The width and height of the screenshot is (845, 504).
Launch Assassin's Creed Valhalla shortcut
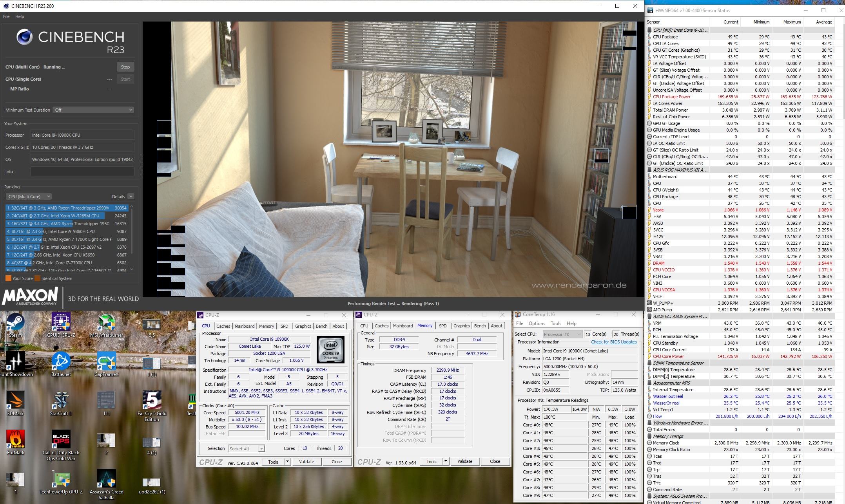tap(107, 484)
